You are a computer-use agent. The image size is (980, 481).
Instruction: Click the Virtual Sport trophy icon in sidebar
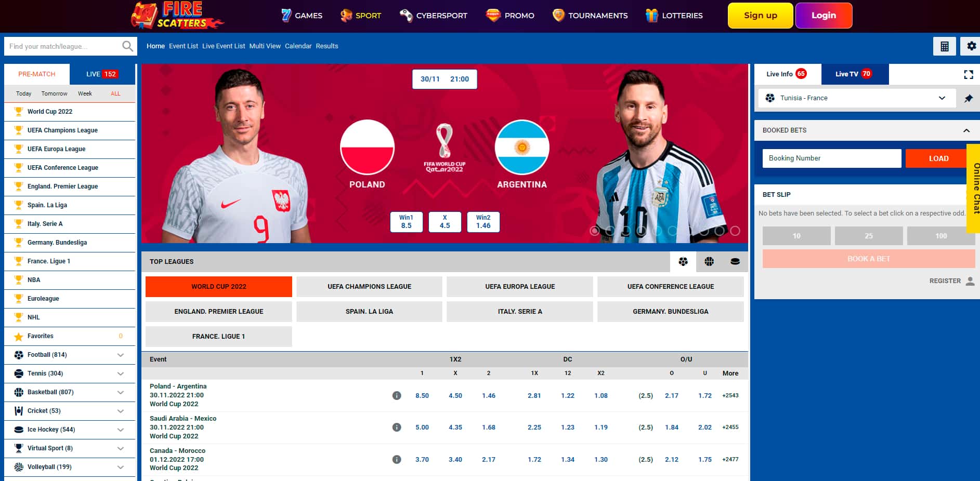19,448
